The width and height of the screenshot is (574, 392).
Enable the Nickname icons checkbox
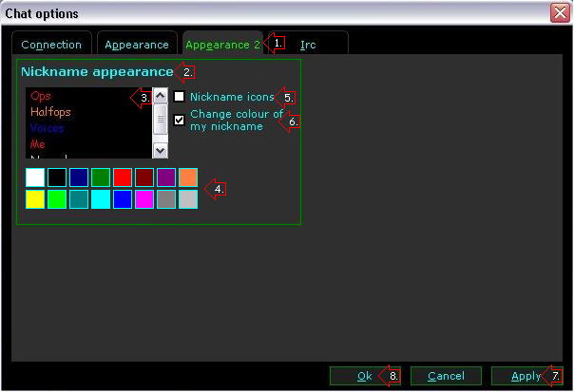(x=179, y=97)
